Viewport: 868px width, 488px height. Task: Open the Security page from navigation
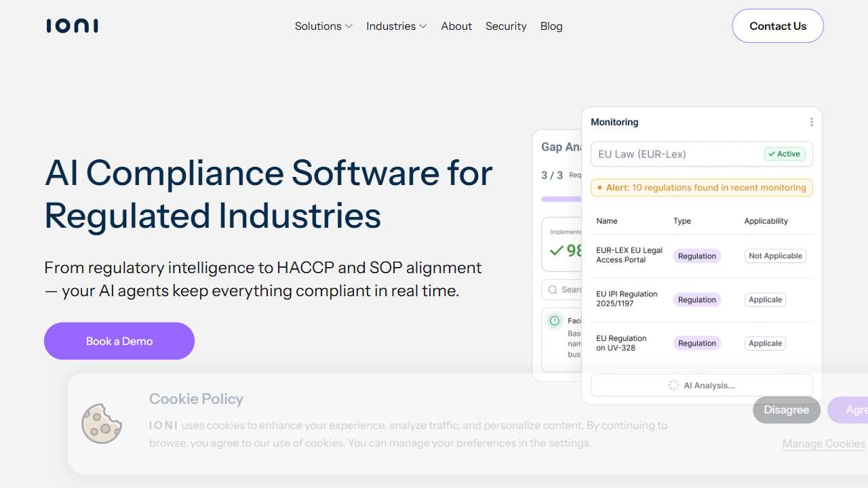[x=506, y=26]
